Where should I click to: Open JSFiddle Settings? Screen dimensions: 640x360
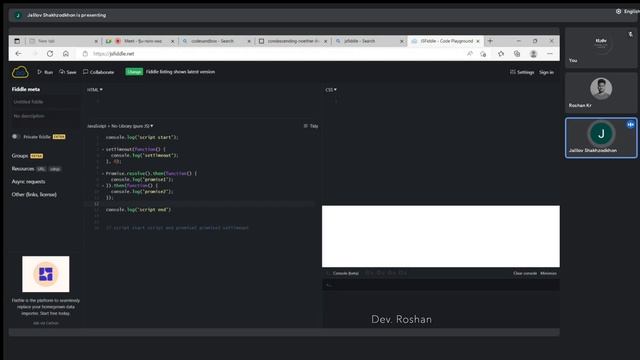coord(522,72)
